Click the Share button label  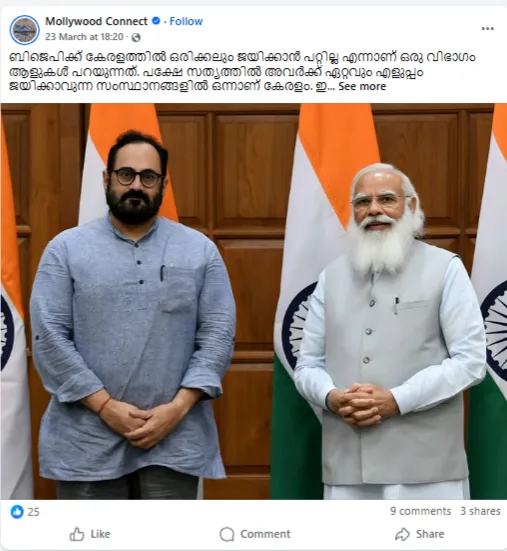coord(430,534)
